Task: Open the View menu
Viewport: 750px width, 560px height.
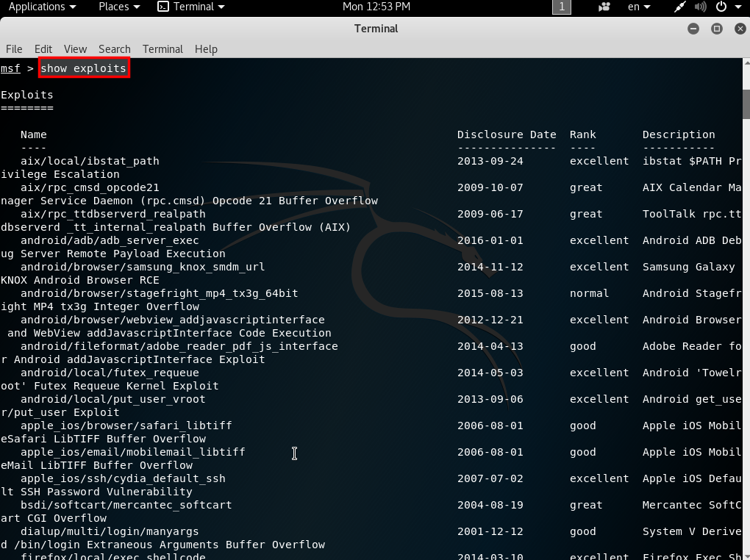Action: [x=75, y=49]
